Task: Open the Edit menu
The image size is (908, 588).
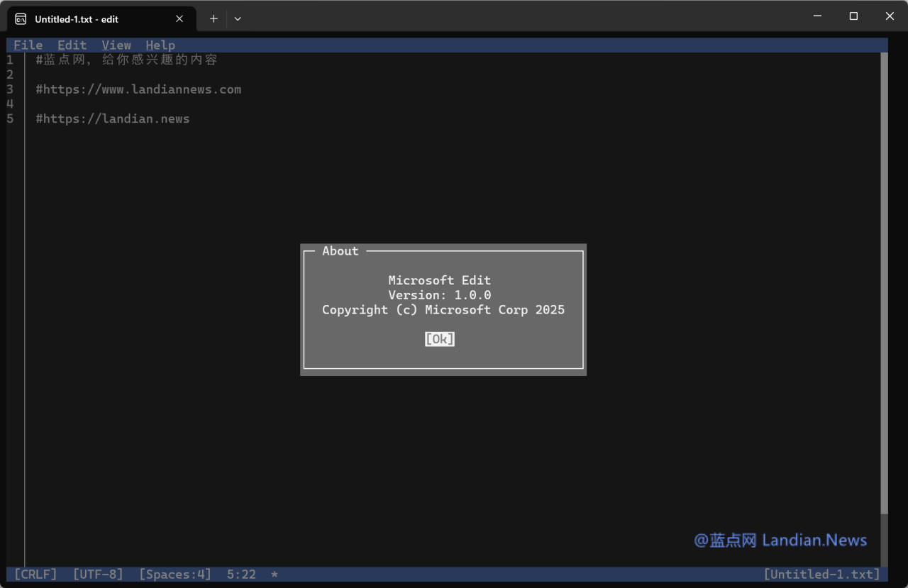Action: (x=72, y=45)
